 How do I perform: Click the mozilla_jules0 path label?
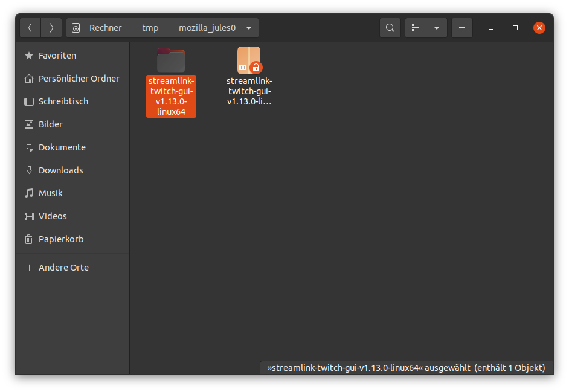207,28
